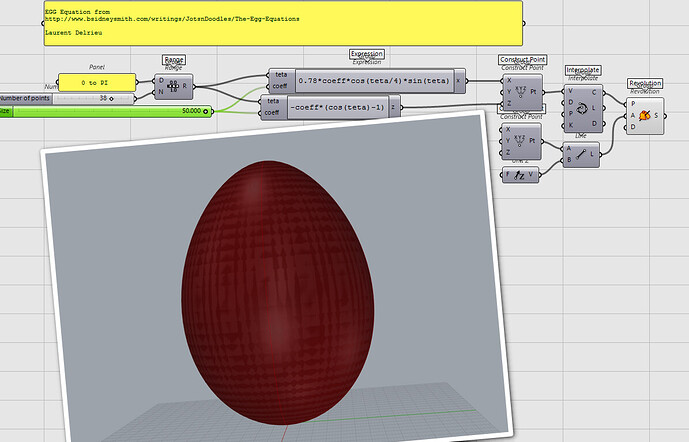689x442 pixels.
Task: Click the D input of Revolution
Action: [x=633, y=127]
